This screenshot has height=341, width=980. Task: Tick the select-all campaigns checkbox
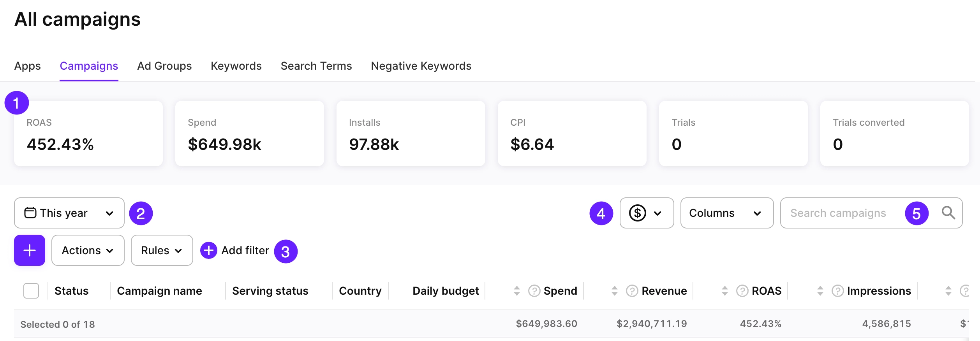pos(31,291)
